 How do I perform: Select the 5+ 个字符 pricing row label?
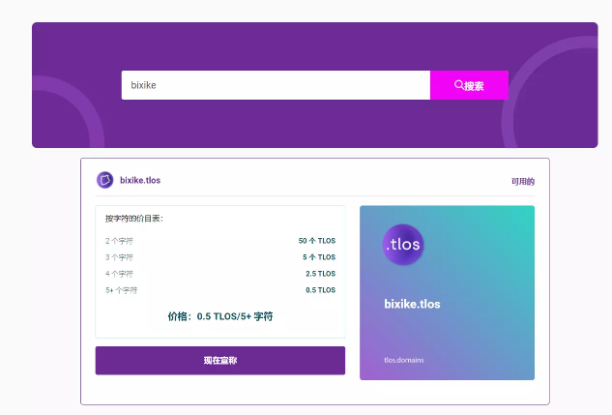pyautogui.click(x=121, y=290)
